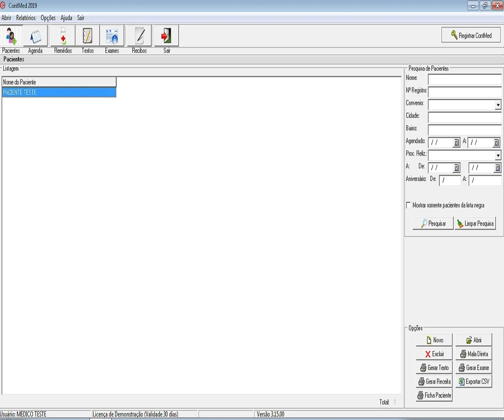Open the Pacientes toolbar icon
Image resolution: width=504 pixels, height=420 pixels.
tap(11, 36)
